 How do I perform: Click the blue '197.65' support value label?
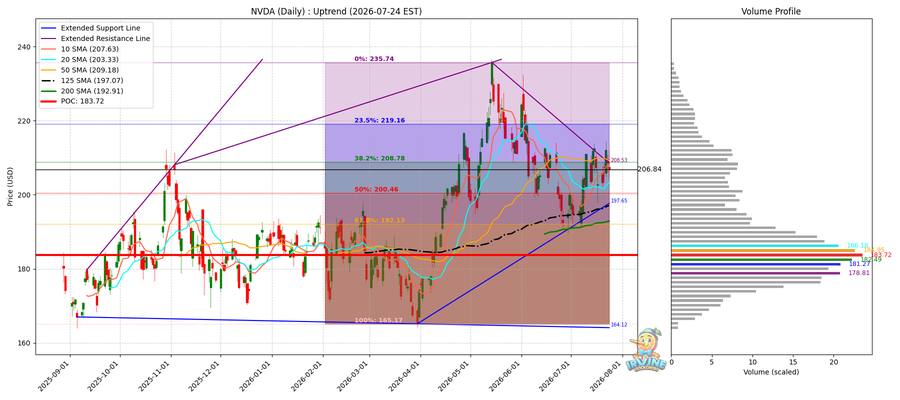[x=618, y=201]
